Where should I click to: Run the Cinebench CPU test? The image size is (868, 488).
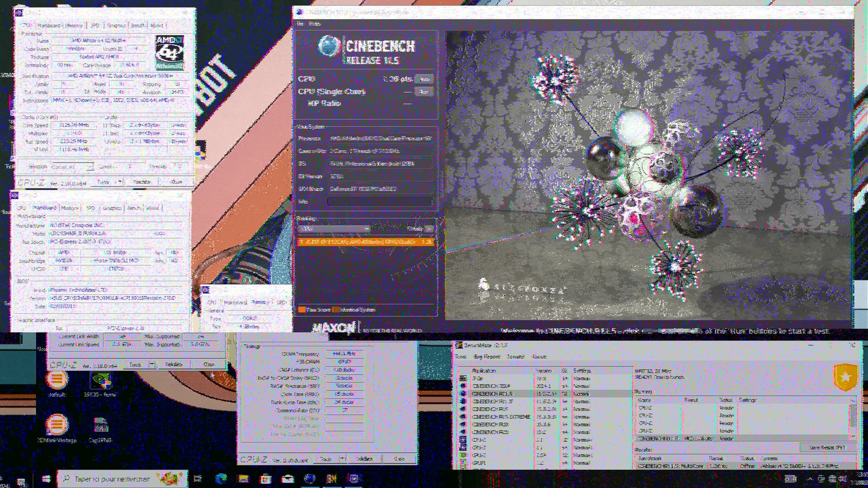(424, 79)
